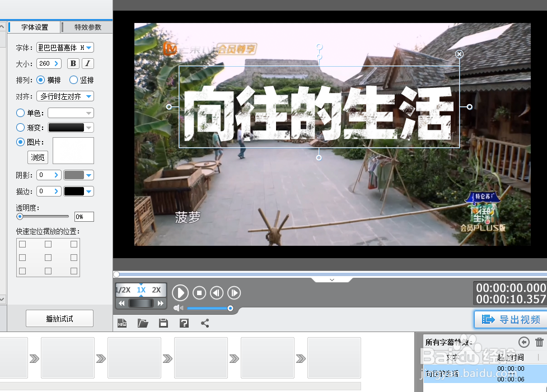This screenshot has width=547, height=392.
Task: Remove the text overlay with its X handle
Action: [460, 54]
